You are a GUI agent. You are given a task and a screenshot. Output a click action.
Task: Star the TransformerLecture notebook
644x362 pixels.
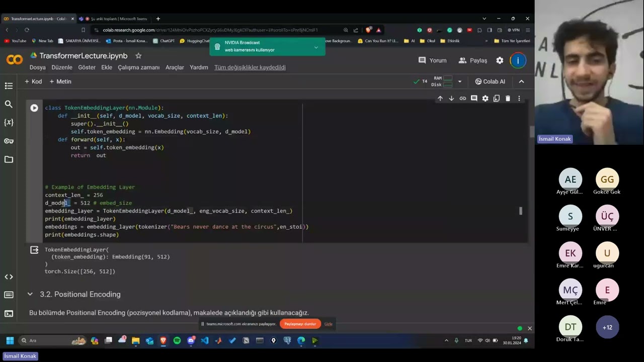[x=138, y=56]
